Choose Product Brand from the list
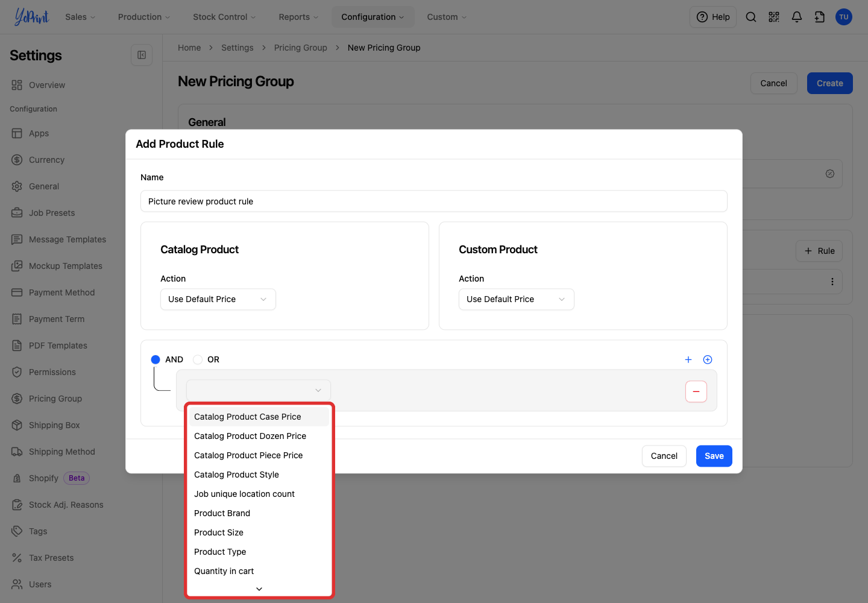Screen dimensions: 868x603 (259, 513)
